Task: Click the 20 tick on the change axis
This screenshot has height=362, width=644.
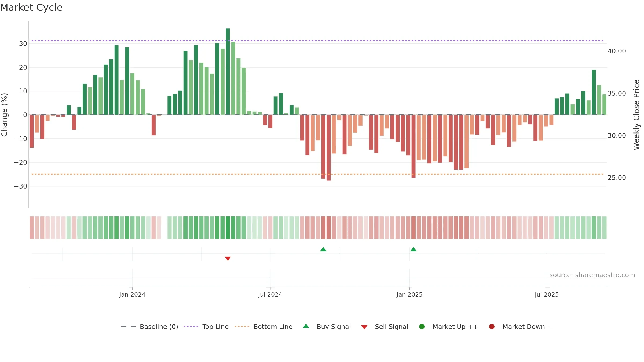Action: [x=23, y=68]
